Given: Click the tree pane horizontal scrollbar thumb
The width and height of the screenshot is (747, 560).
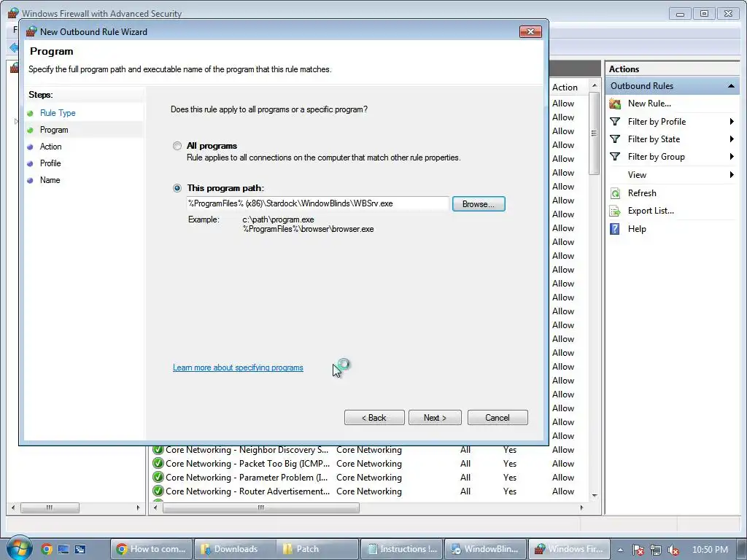Looking at the screenshot, I should (50, 507).
